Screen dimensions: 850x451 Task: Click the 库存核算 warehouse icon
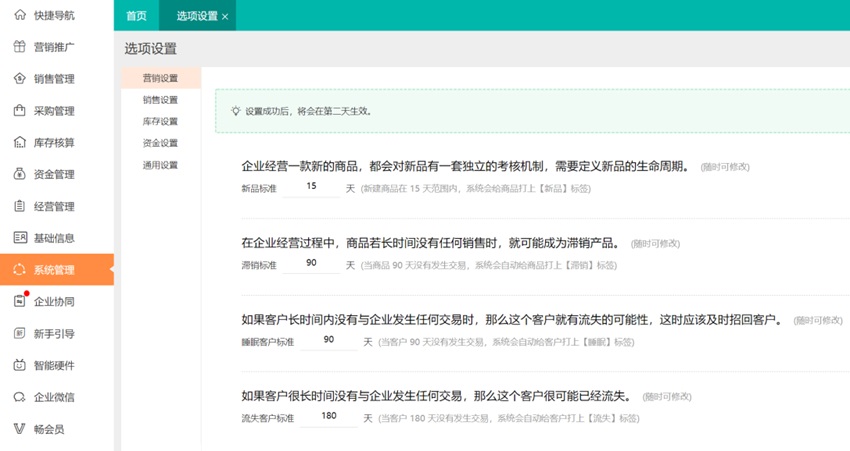20,143
